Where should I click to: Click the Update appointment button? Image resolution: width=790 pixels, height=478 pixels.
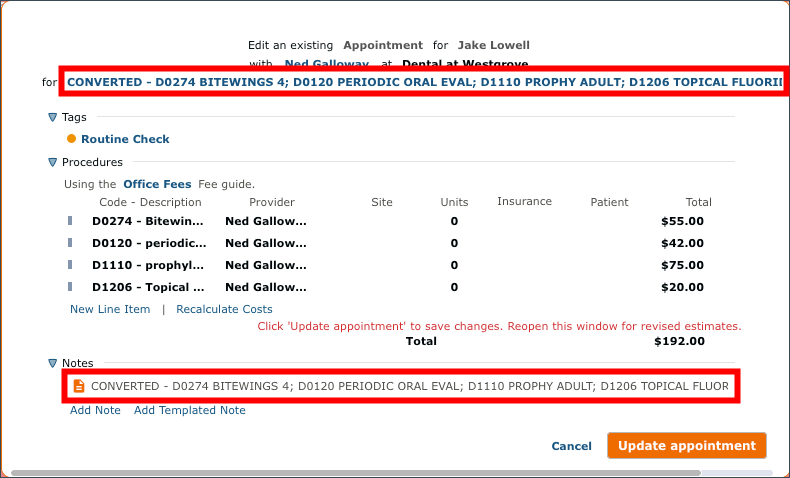pos(687,446)
